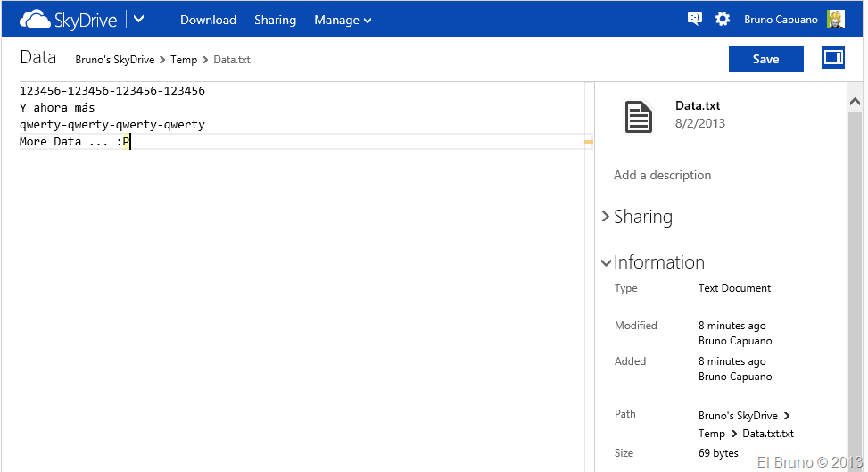Image resolution: width=868 pixels, height=472 pixels.
Task: Open the messaging chat icon
Action: 694,19
